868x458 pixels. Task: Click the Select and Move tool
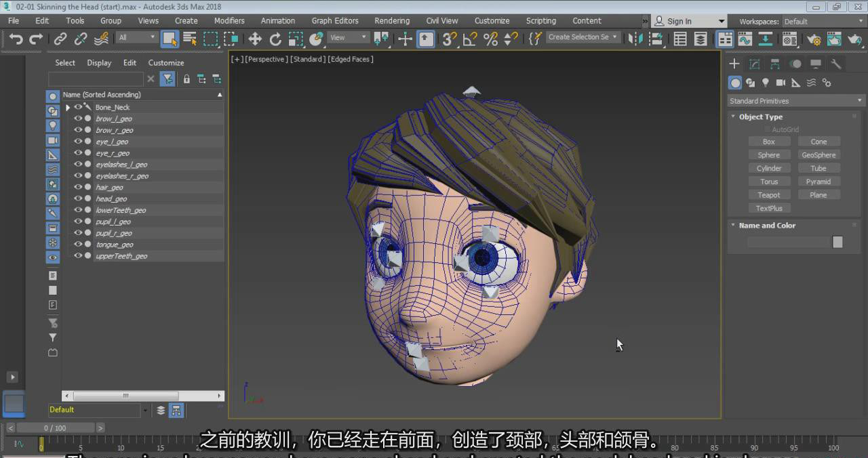pyautogui.click(x=255, y=39)
